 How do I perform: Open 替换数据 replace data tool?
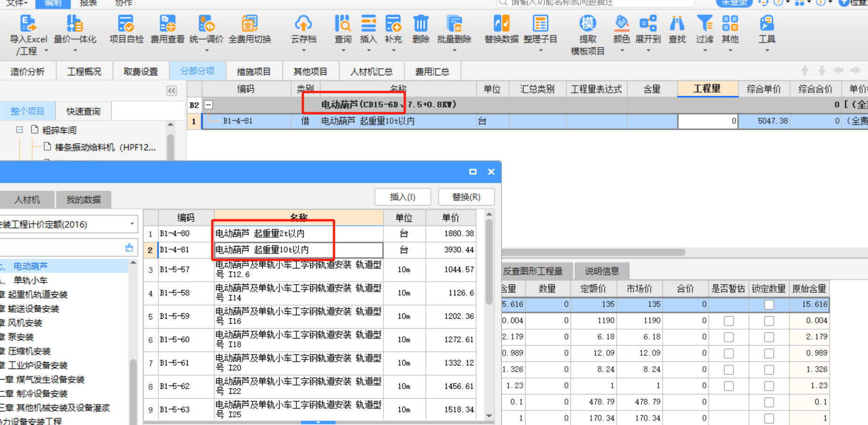pyautogui.click(x=501, y=23)
